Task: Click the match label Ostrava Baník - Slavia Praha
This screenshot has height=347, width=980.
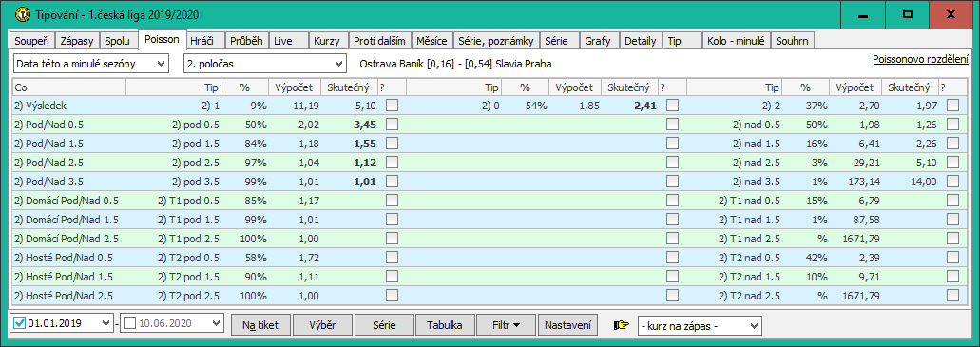Action: point(455,64)
